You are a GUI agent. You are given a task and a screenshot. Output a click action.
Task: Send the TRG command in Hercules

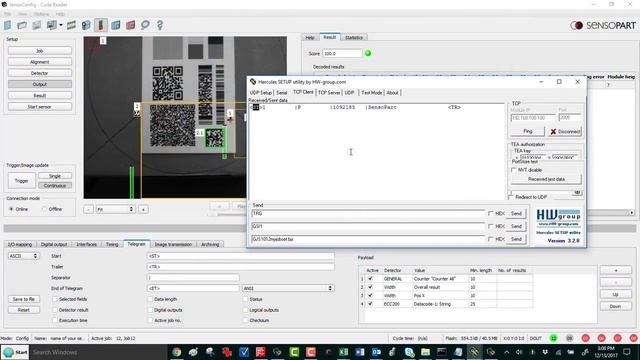point(516,213)
